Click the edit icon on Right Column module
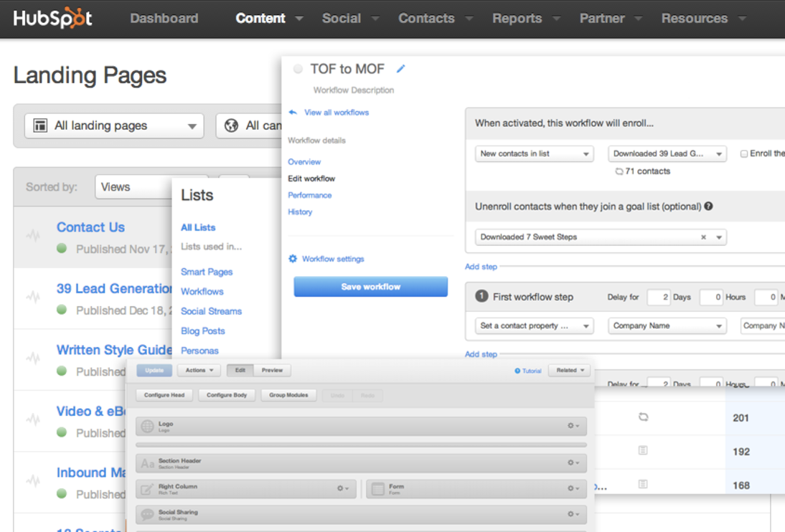Image resolution: width=785 pixels, height=532 pixels. 147,489
